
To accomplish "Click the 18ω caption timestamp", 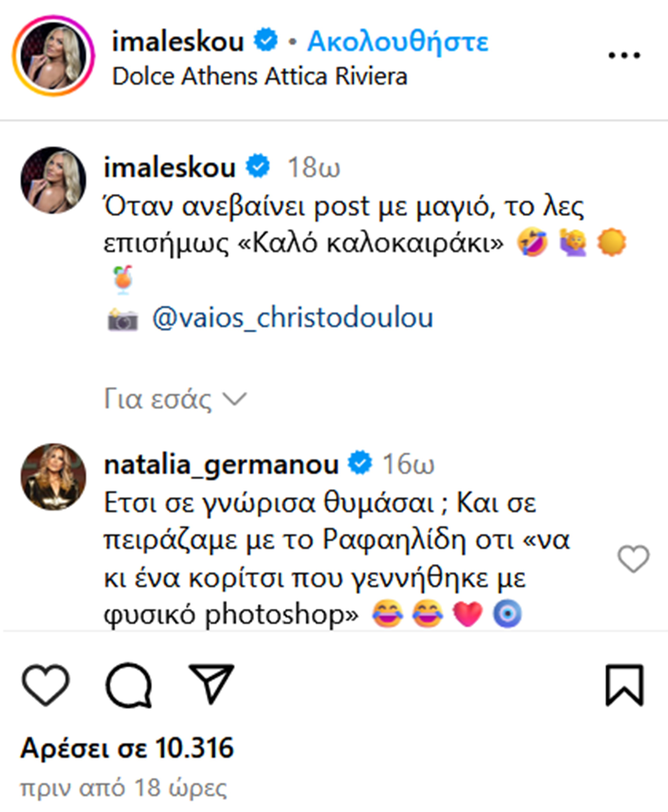I will tap(313, 168).
